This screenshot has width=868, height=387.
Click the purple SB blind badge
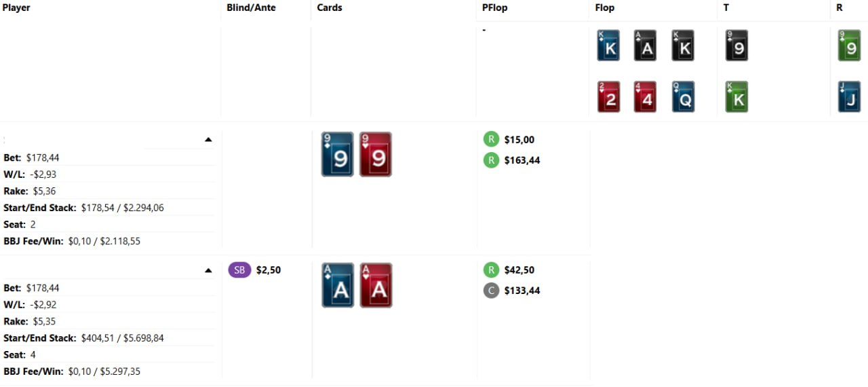239,270
